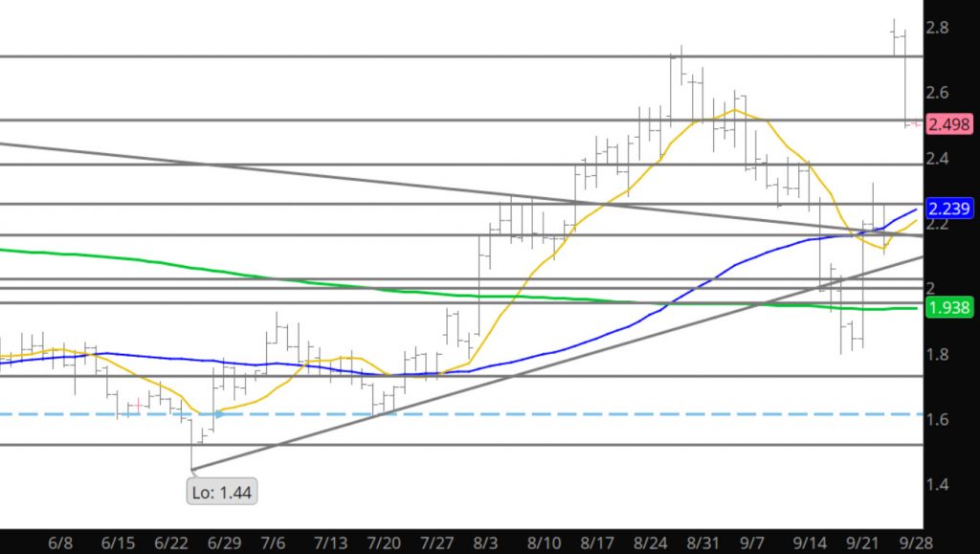Click the 7/6 date label
Viewport: 980px width, 554px height.
(273, 543)
